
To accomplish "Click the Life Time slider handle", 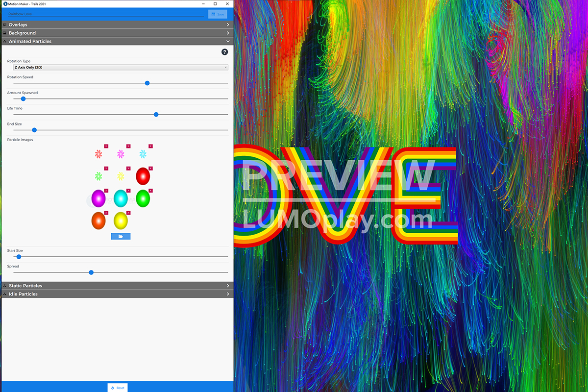I will (x=156, y=115).
